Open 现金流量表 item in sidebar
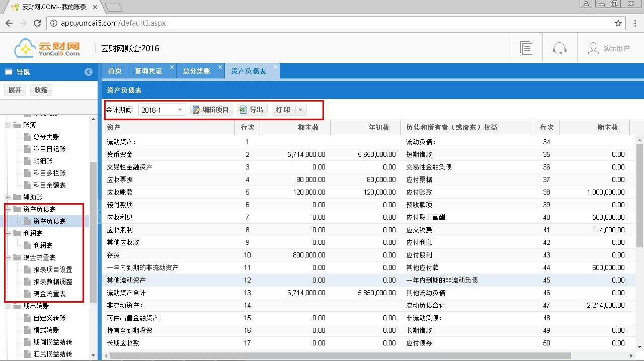This screenshot has width=644, height=361. point(49,294)
